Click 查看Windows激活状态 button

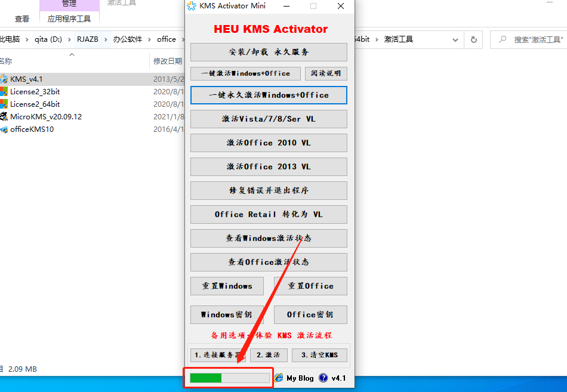pyautogui.click(x=269, y=238)
